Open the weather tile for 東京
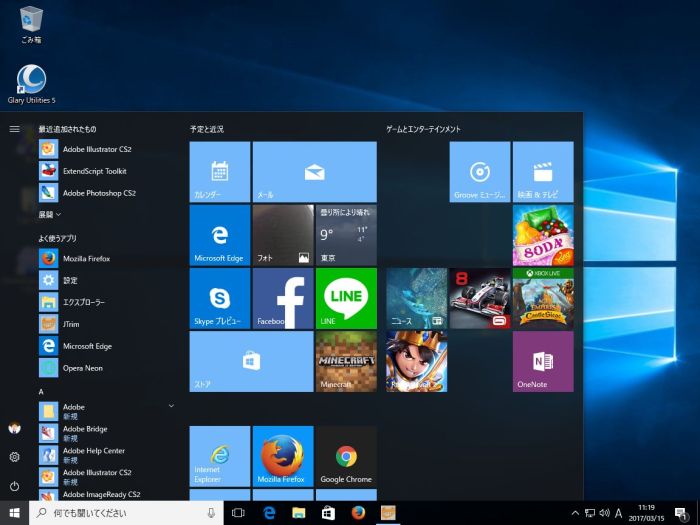Image resolution: width=700 pixels, height=525 pixels. [x=346, y=235]
